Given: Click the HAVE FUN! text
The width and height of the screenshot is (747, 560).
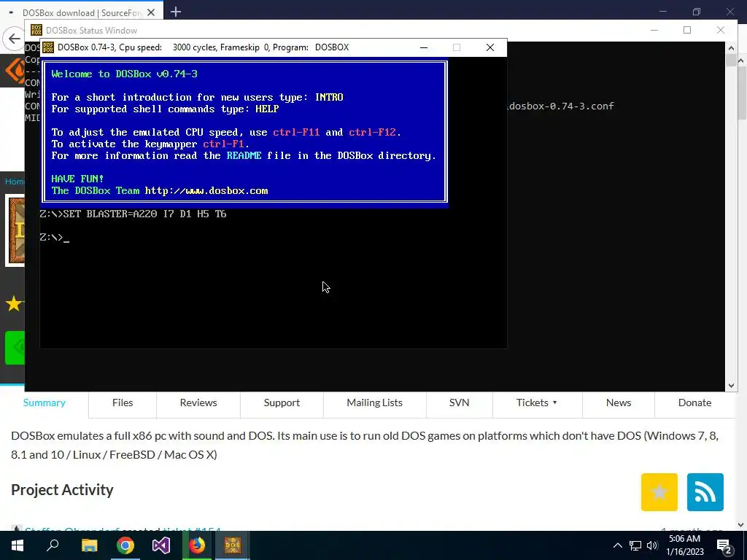Looking at the screenshot, I should [x=77, y=179].
